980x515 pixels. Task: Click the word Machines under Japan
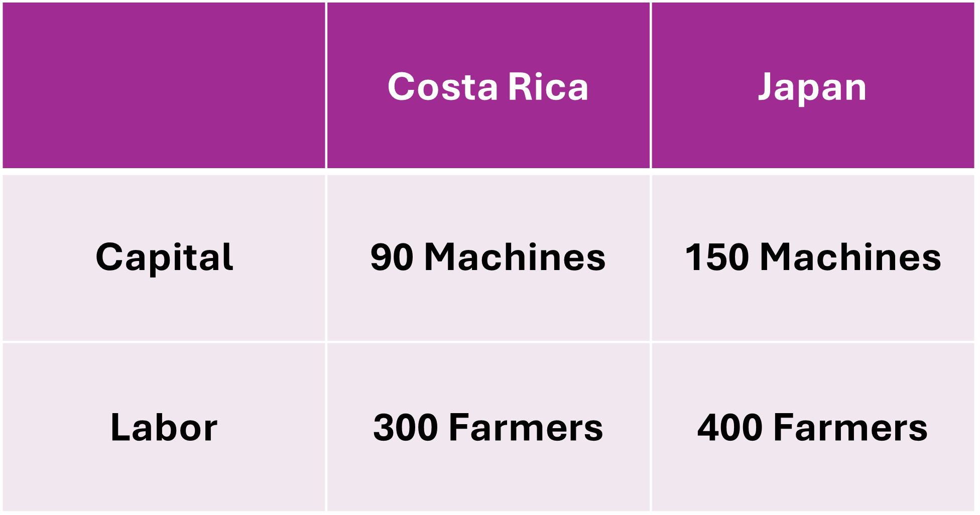[x=850, y=257]
